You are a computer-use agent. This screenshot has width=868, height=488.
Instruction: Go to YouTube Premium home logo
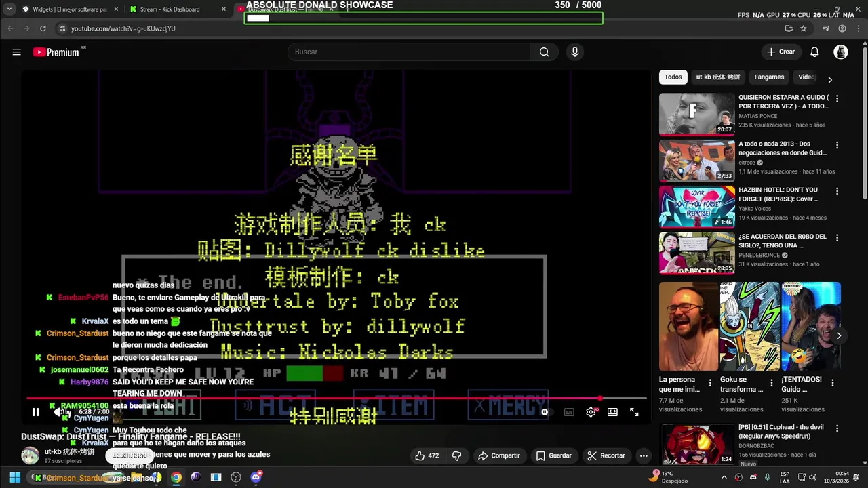[x=56, y=52]
